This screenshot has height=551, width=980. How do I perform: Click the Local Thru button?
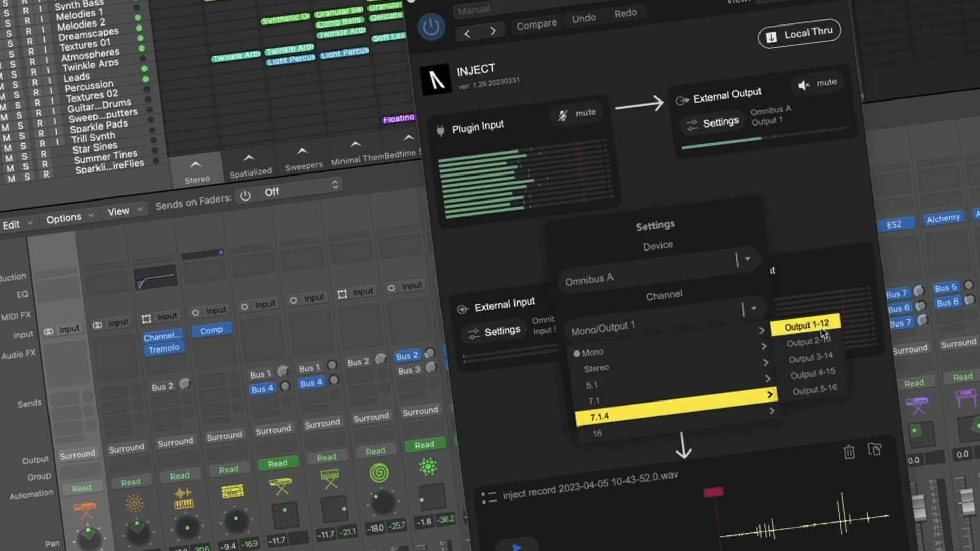coord(799,35)
